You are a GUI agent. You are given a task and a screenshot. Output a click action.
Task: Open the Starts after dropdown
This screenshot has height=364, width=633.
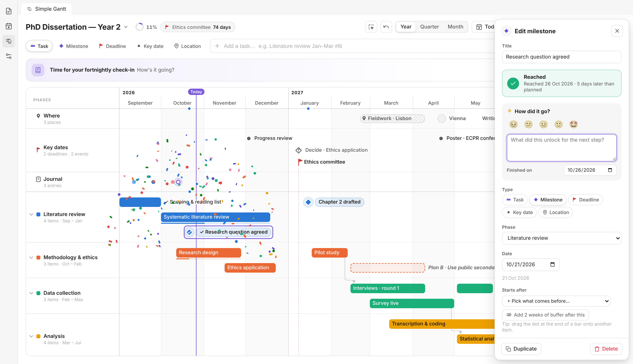point(556,301)
